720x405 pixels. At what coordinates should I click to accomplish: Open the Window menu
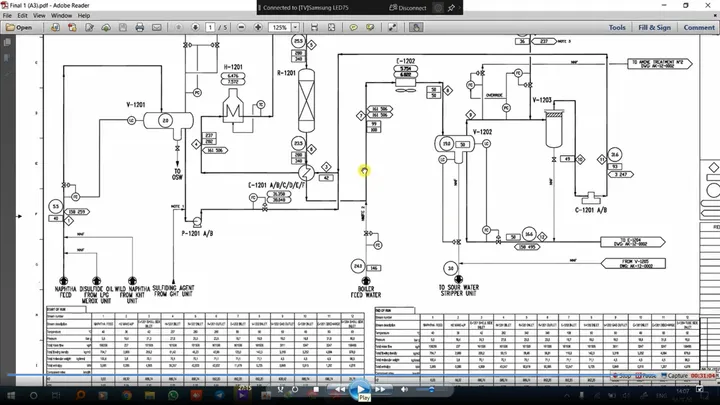click(x=61, y=15)
